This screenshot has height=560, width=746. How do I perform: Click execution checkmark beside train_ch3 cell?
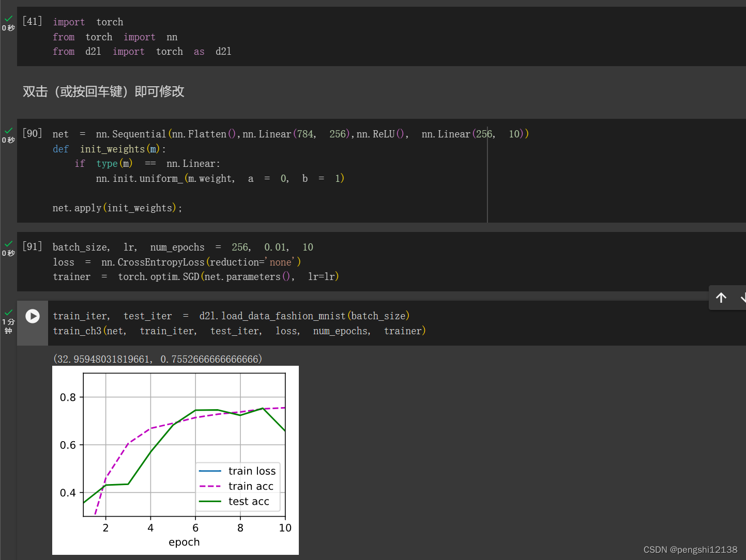tap(8, 313)
